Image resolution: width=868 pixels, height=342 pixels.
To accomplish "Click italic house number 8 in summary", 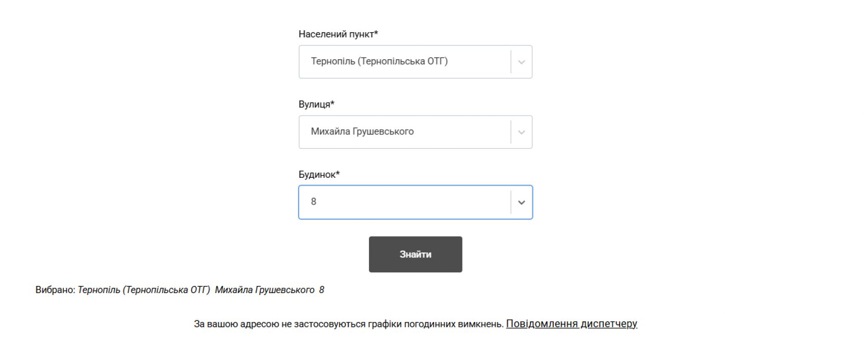I will tap(321, 290).
